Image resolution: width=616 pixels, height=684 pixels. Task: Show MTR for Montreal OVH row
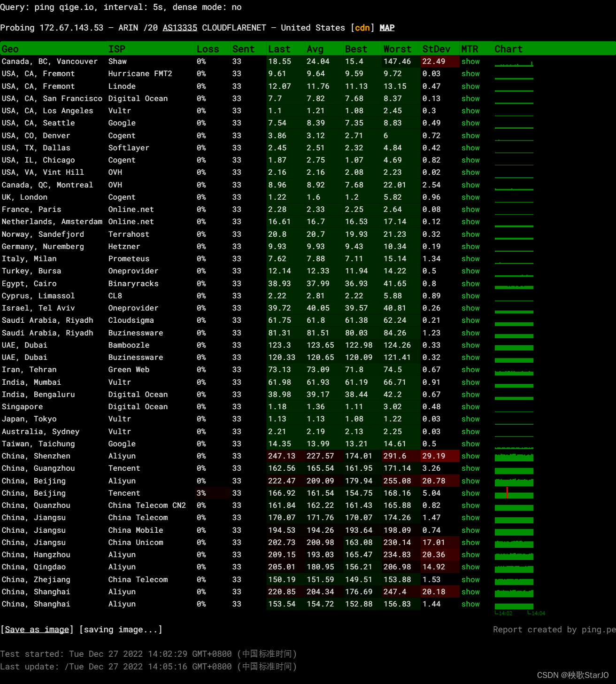pyautogui.click(x=470, y=185)
